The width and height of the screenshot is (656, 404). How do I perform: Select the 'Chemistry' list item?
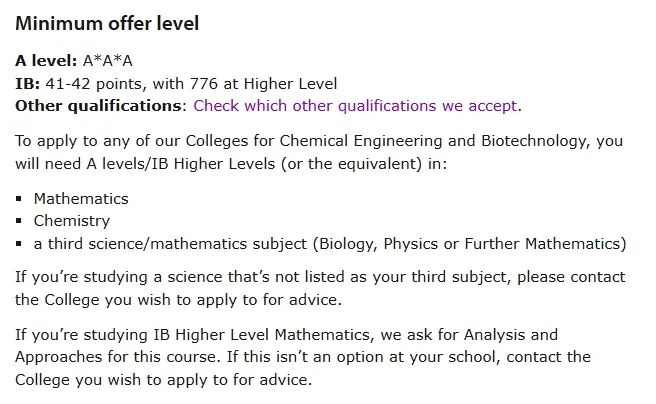(x=72, y=221)
